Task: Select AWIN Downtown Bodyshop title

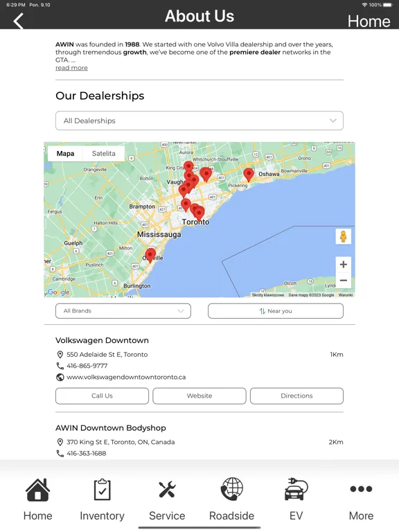Action: pyautogui.click(x=111, y=428)
